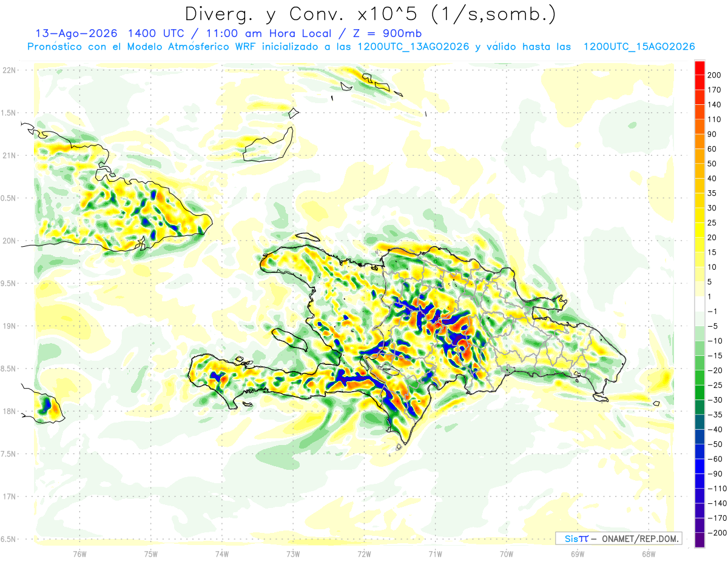Click the "1200UTC_15AGO2026" validity time text

coord(639,47)
